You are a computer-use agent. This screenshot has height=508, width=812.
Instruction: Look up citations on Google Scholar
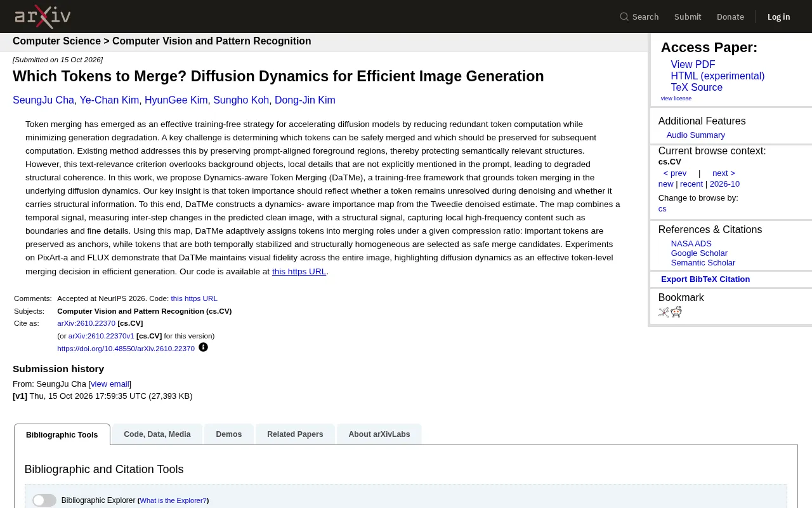pyautogui.click(x=699, y=253)
